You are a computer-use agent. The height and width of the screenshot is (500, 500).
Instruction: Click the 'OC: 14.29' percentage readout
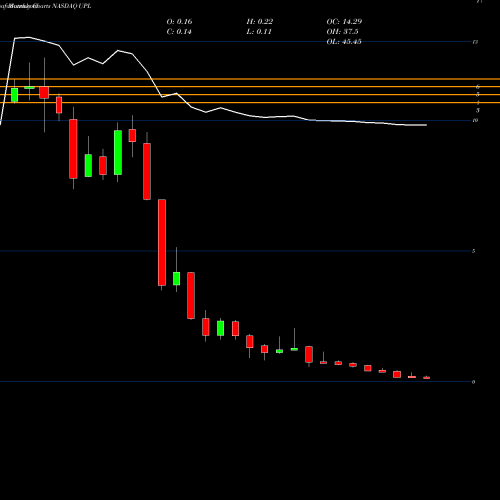click(x=344, y=22)
